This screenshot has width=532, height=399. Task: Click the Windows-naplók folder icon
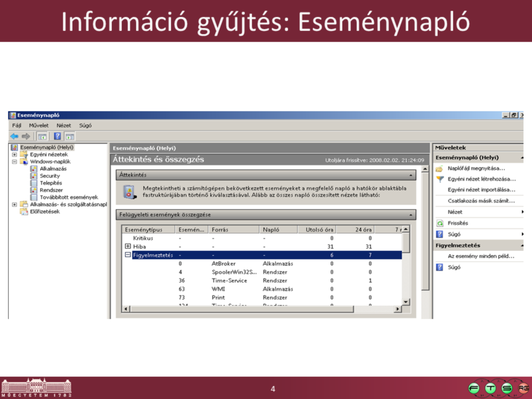point(24,161)
